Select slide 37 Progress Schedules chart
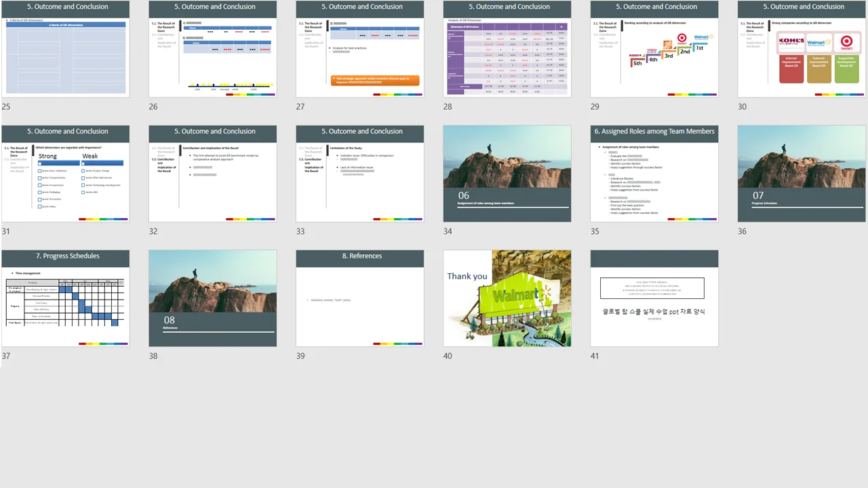Screen dimensions: 868x488 (x=66, y=298)
